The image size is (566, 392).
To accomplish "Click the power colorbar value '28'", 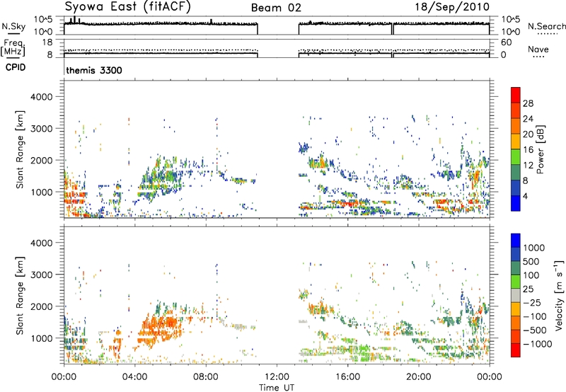I will click(x=528, y=103).
